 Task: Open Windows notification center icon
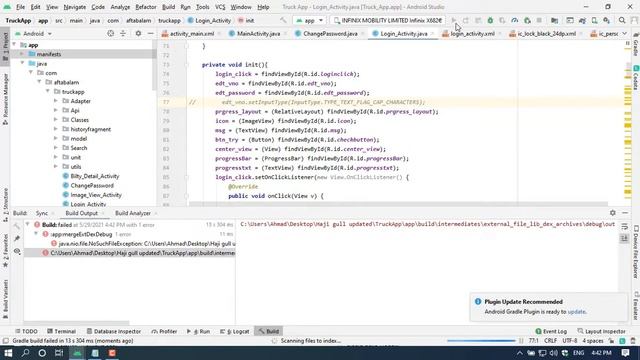tap(626, 353)
